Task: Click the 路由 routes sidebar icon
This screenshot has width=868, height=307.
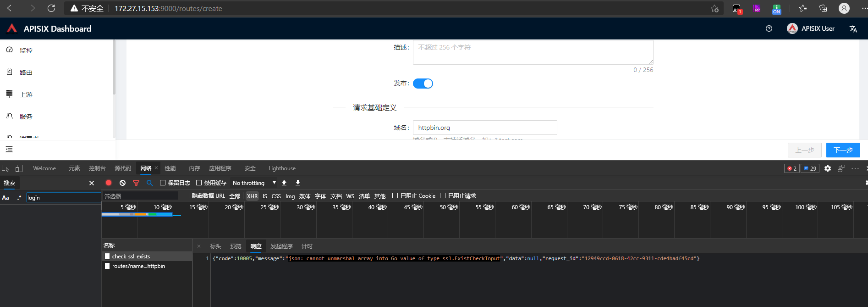Action: [10, 72]
